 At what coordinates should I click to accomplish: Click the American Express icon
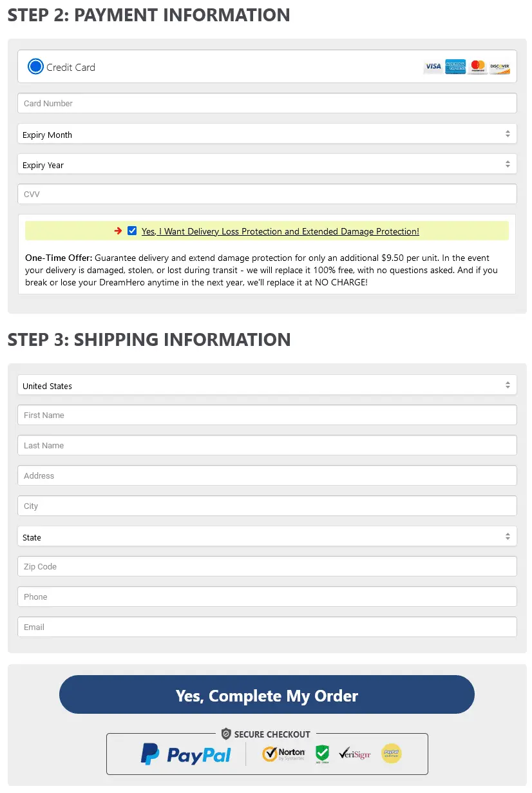click(455, 66)
